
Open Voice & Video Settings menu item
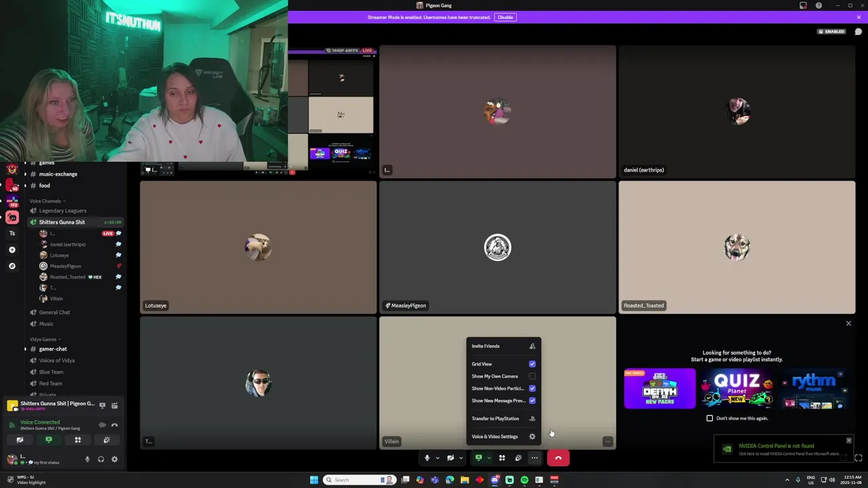click(x=503, y=436)
